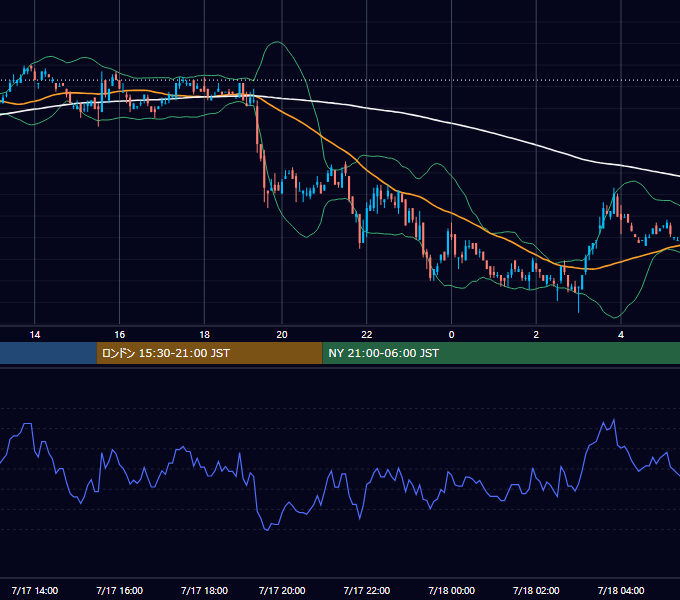Viewport: 680px width, 600px height.
Task: Click the 14 hour label on price chart axis
Action: 35,335
